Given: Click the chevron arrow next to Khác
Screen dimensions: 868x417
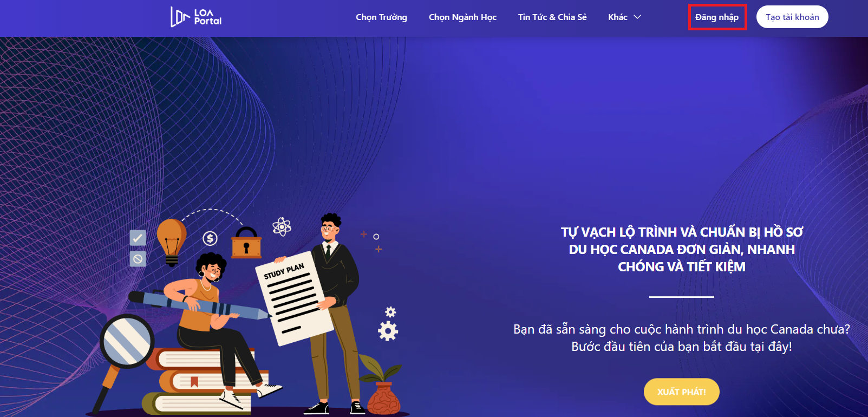Looking at the screenshot, I should (637, 17).
